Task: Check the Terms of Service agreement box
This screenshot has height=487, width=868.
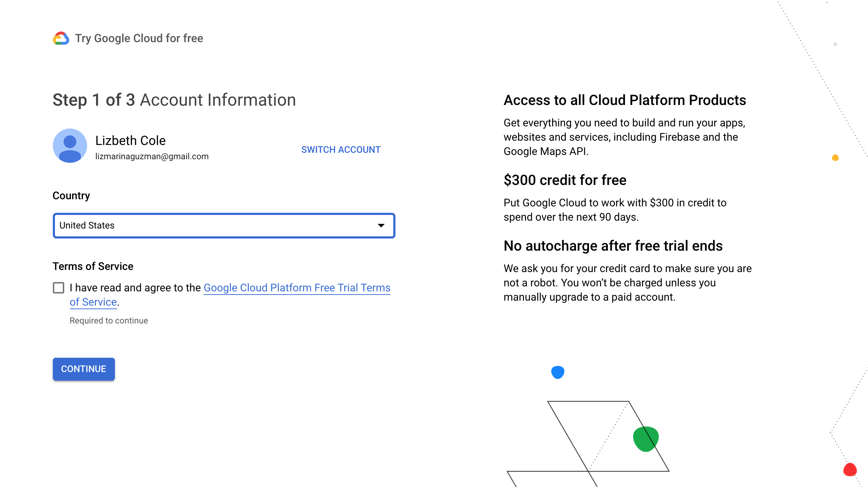Action: 59,288
